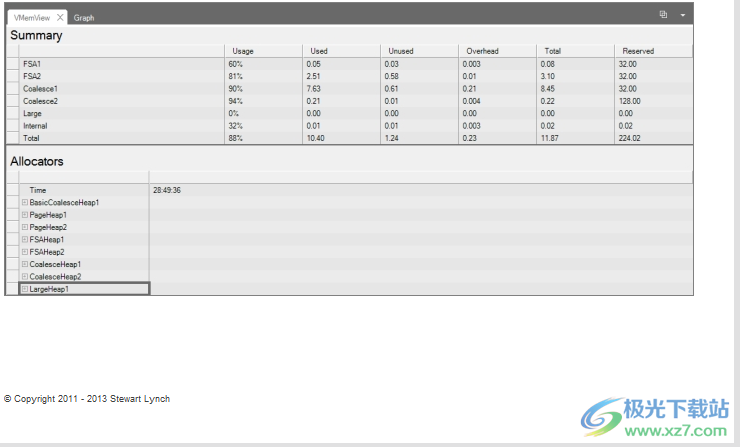Expand the CoalesceHeap2 node
Viewport: 740px width, 447px height.
pos(25,276)
